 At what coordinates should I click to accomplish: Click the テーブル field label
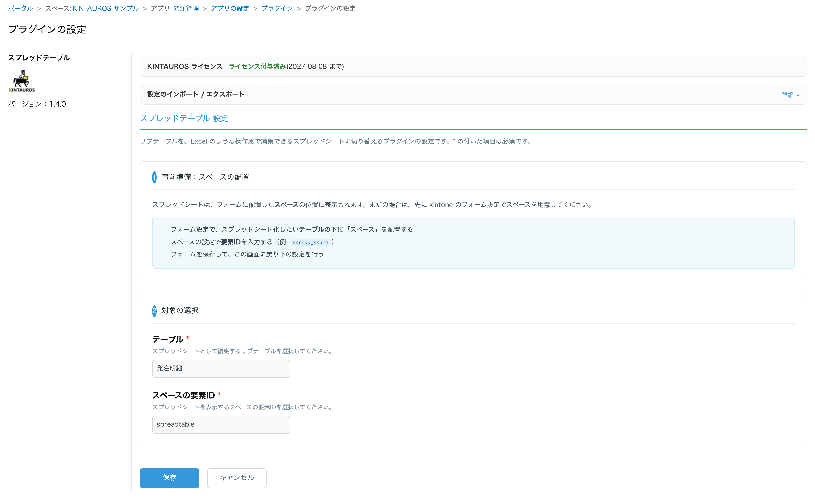point(168,339)
